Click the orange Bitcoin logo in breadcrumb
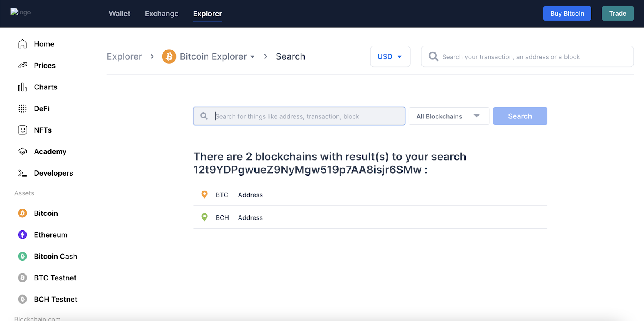This screenshot has height=321, width=644. tap(169, 56)
